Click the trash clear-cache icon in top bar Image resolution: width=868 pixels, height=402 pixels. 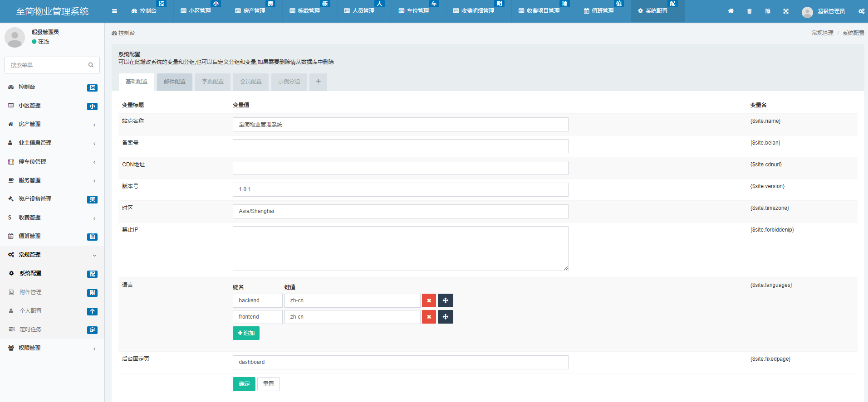point(749,11)
